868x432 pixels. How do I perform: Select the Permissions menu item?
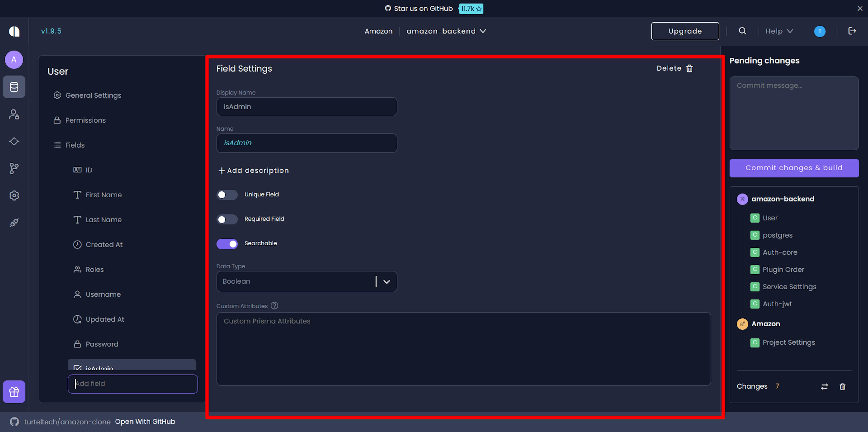click(x=85, y=120)
